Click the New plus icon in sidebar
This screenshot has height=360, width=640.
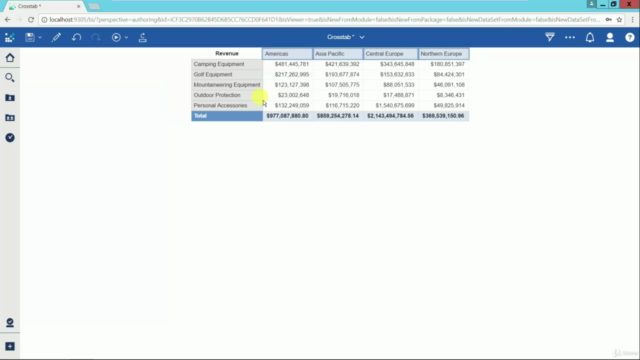[10, 346]
